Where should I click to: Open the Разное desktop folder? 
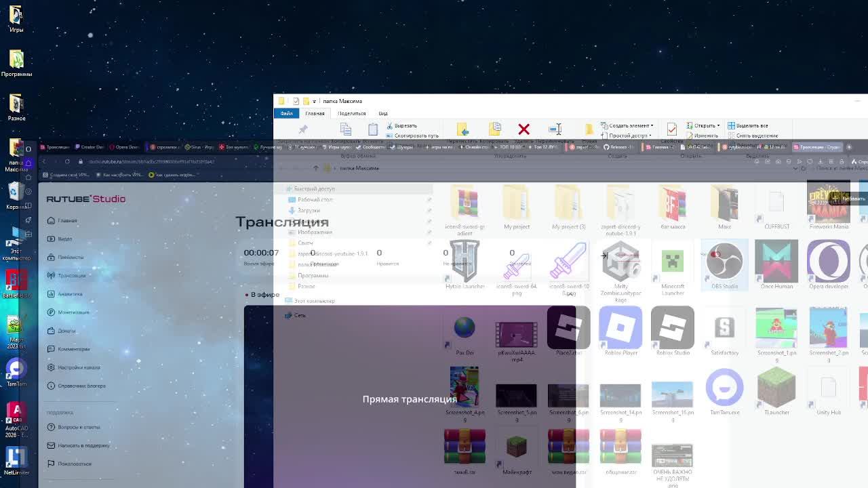tap(16, 108)
